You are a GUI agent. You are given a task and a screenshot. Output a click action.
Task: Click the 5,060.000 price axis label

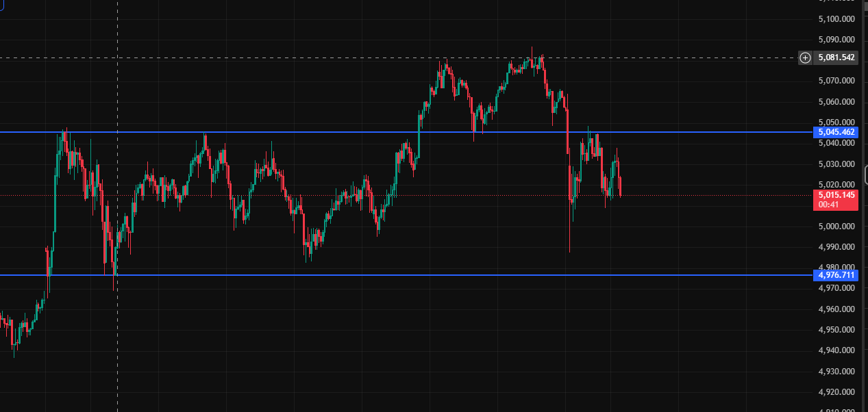[x=836, y=102]
